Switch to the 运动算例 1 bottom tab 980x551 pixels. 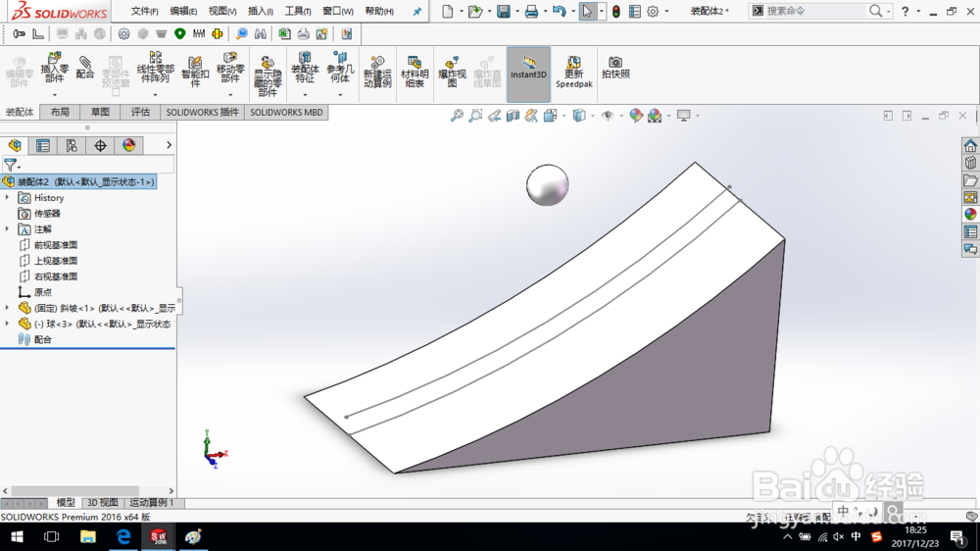click(x=152, y=502)
